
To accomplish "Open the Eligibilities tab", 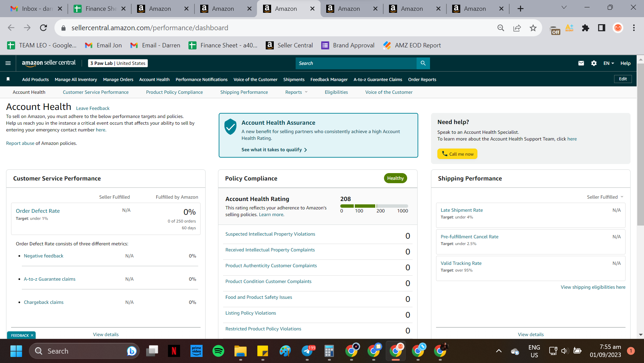I will point(336,92).
